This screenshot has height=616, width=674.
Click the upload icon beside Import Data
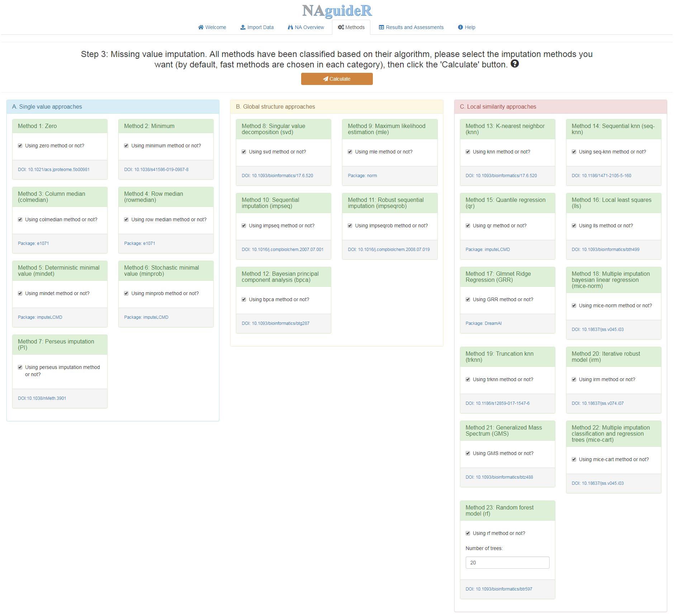[x=243, y=27]
